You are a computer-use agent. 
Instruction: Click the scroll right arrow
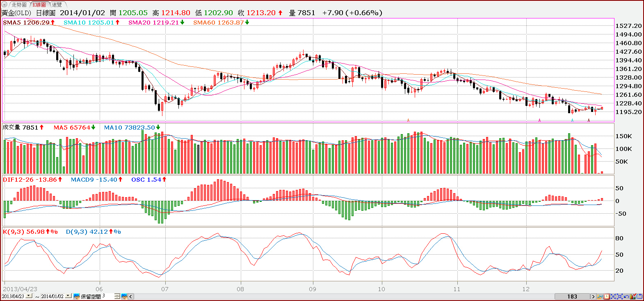[x=593, y=296]
